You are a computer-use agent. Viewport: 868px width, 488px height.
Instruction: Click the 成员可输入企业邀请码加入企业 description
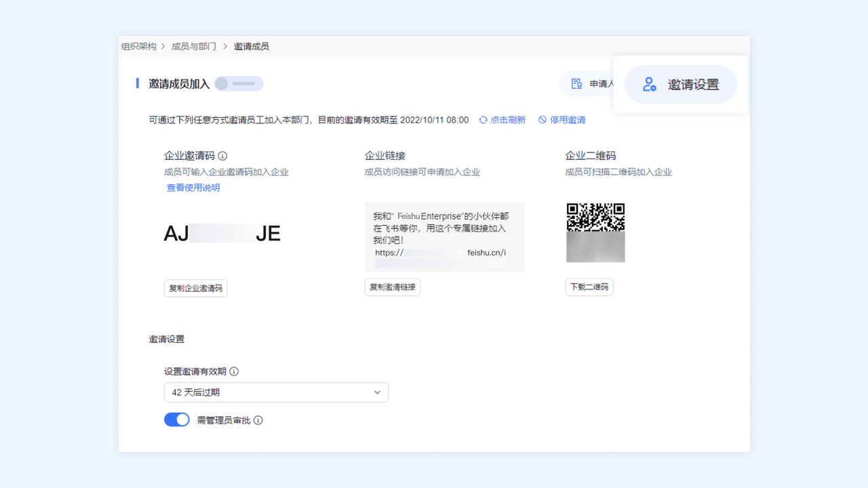(x=226, y=172)
